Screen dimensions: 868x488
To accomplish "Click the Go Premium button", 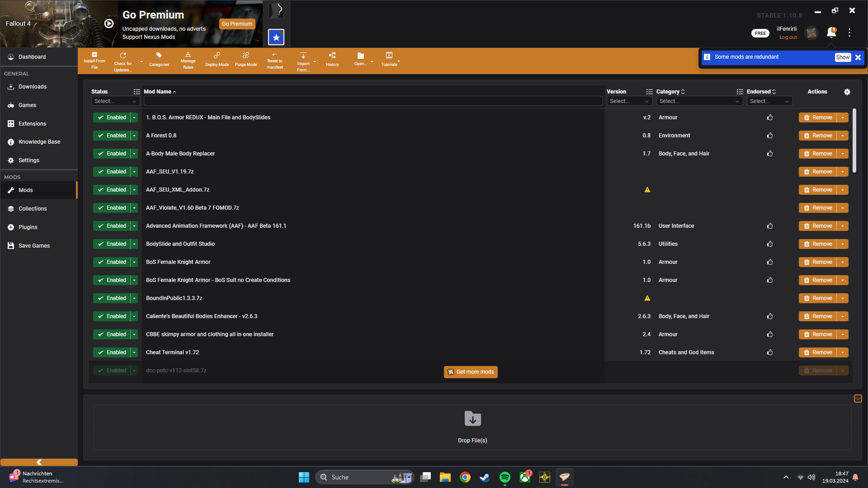I will [237, 24].
